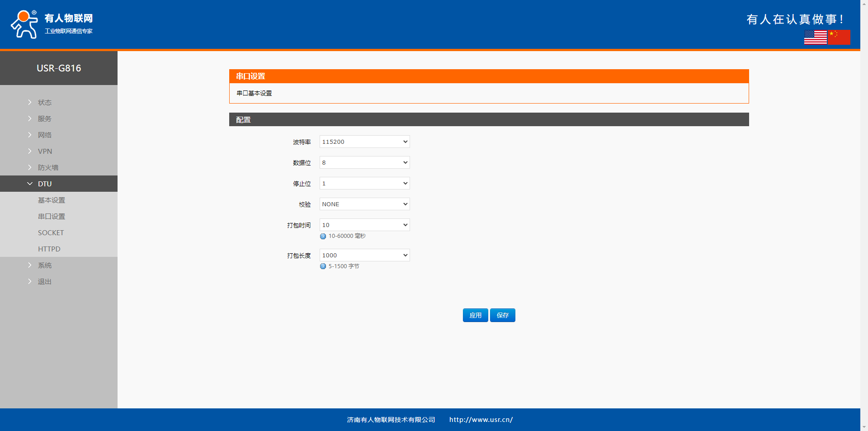This screenshot has height=431, width=868.
Task: Click the info icon beside 5-1500 hint
Action: 323,266
